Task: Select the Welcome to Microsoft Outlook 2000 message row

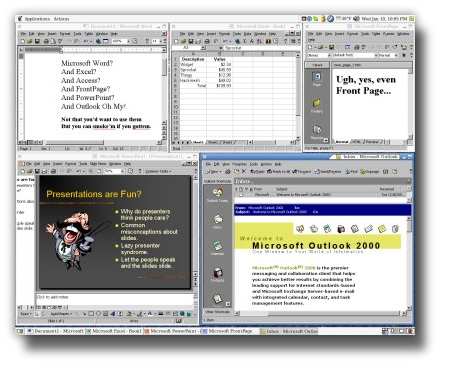Action: point(320,194)
